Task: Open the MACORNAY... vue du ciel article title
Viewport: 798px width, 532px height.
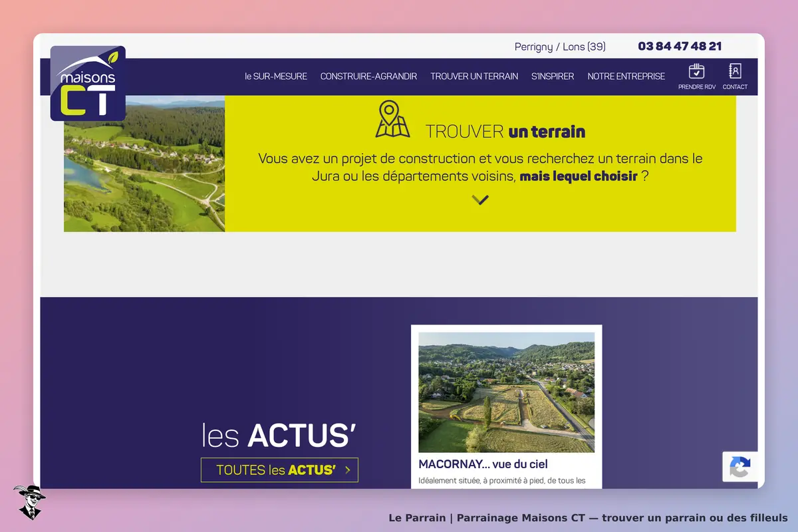Action: click(483, 464)
